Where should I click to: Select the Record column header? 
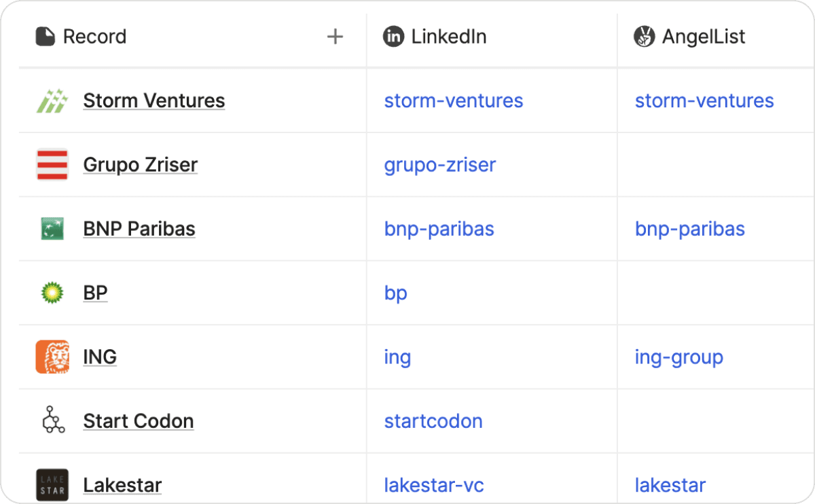(94, 37)
